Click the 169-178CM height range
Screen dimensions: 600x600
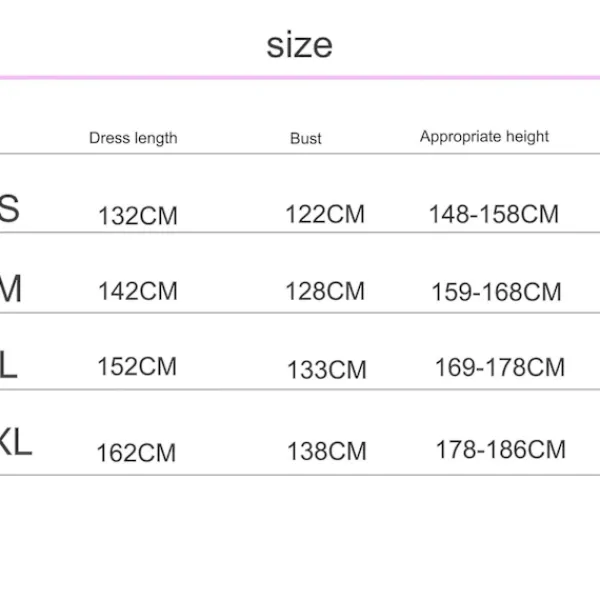click(499, 367)
